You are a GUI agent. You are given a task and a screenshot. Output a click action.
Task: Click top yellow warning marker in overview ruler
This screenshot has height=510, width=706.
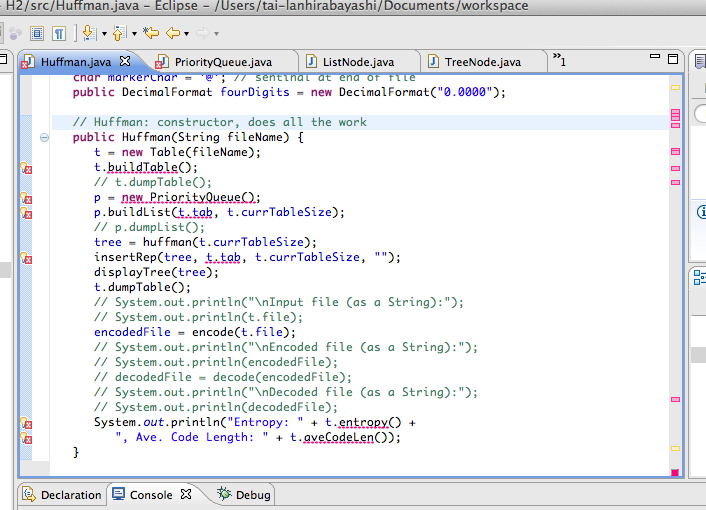click(675, 87)
